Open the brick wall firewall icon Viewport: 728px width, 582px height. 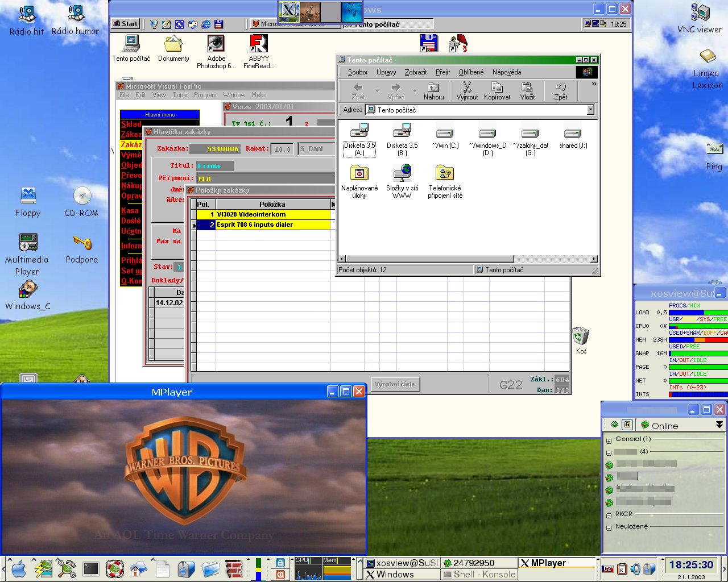click(x=233, y=568)
